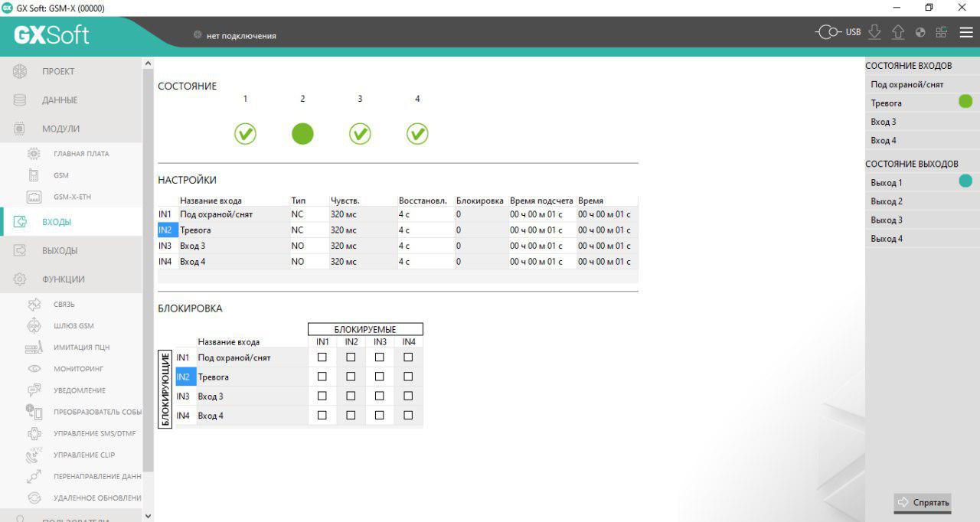
Task: Open GSM-X-ETH via its sidebar icon
Action: click(x=34, y=197)
